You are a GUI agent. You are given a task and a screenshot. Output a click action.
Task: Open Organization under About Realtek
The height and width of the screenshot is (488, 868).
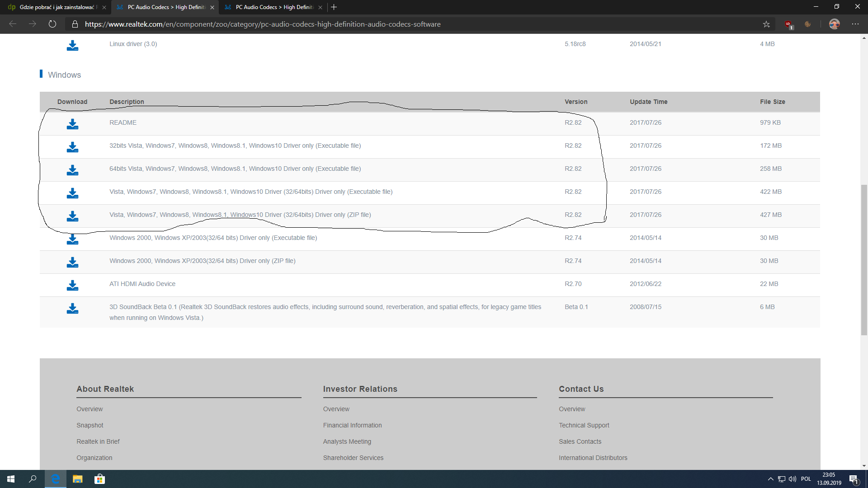pyautogui.click(x=94, y=458)
